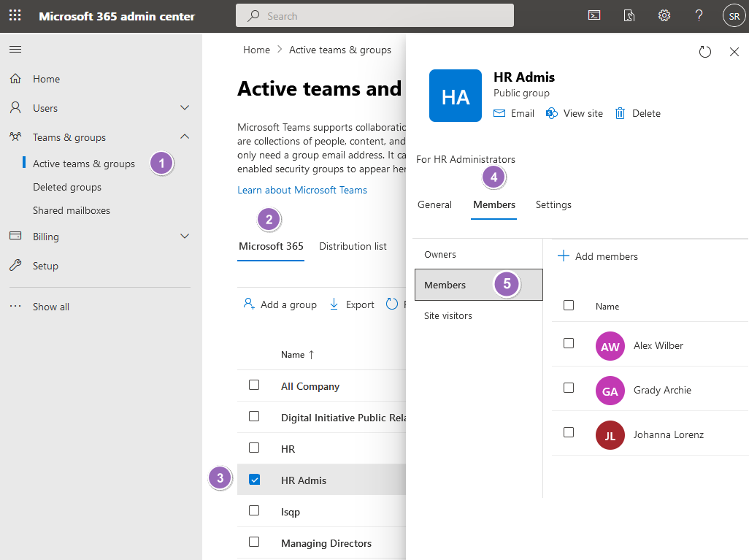Tick the Managing Directors group checkbox

(x=254, y=542)
